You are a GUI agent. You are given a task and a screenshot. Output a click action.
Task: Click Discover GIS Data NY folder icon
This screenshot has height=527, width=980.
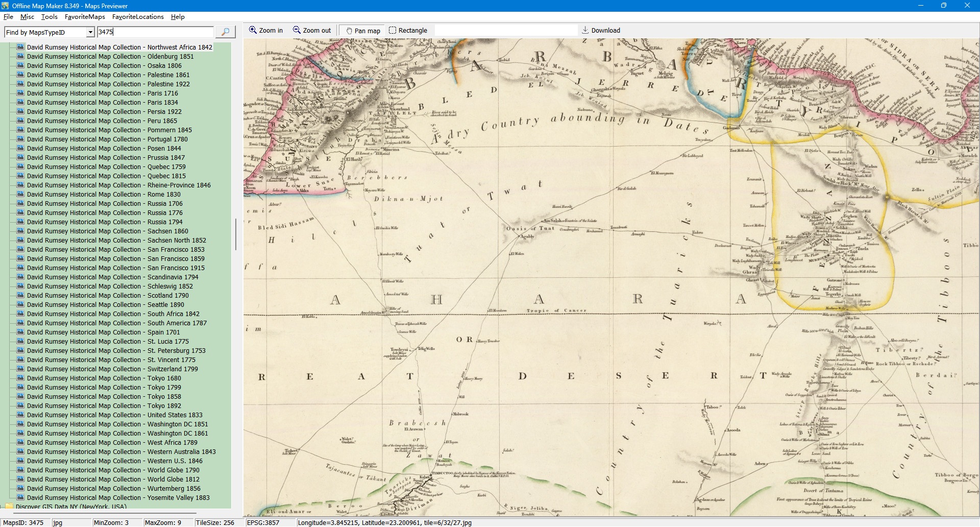9,507
